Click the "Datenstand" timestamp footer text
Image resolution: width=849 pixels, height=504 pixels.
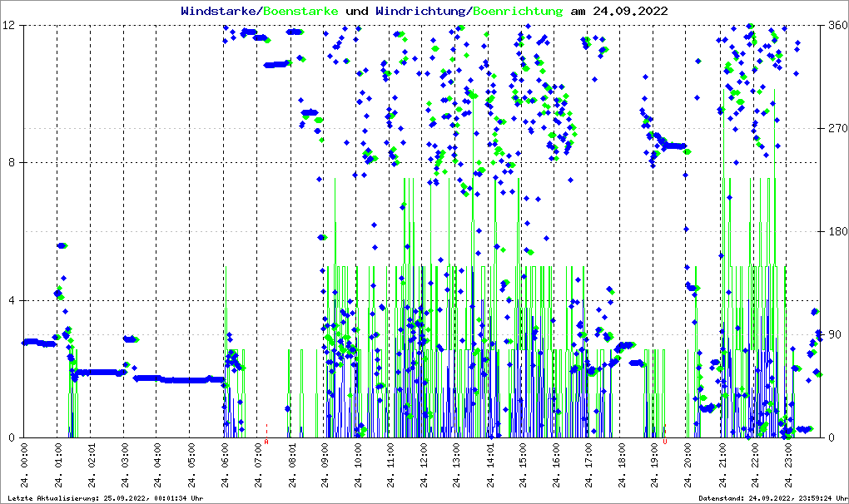(x=771, y=498)
